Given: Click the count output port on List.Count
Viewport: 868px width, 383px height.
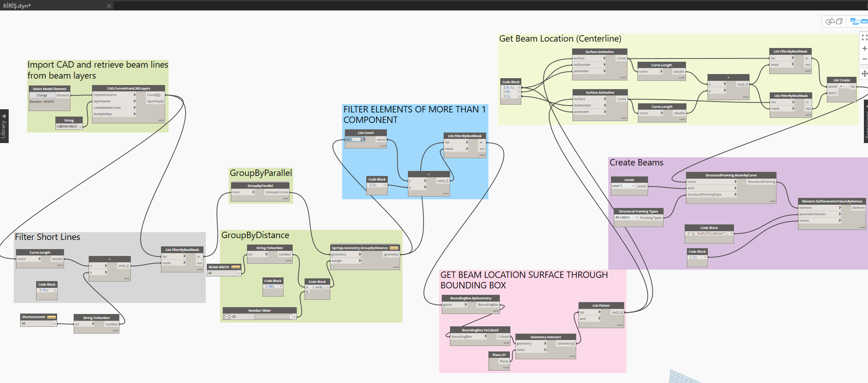Looking at the screenshot, I should (x=380, y=140).
